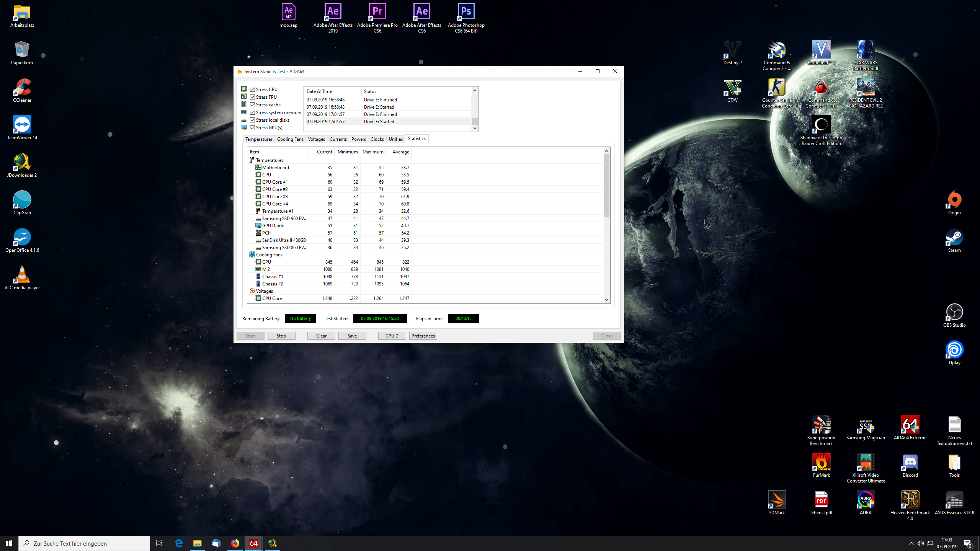Click the Preferences button

point(423,336)
